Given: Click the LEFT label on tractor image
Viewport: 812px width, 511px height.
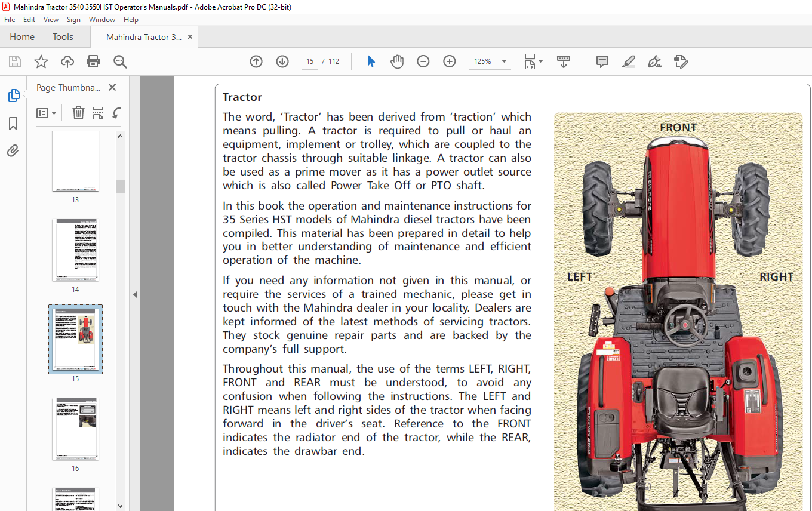Looking at the screenshot, I should point(579,277).
